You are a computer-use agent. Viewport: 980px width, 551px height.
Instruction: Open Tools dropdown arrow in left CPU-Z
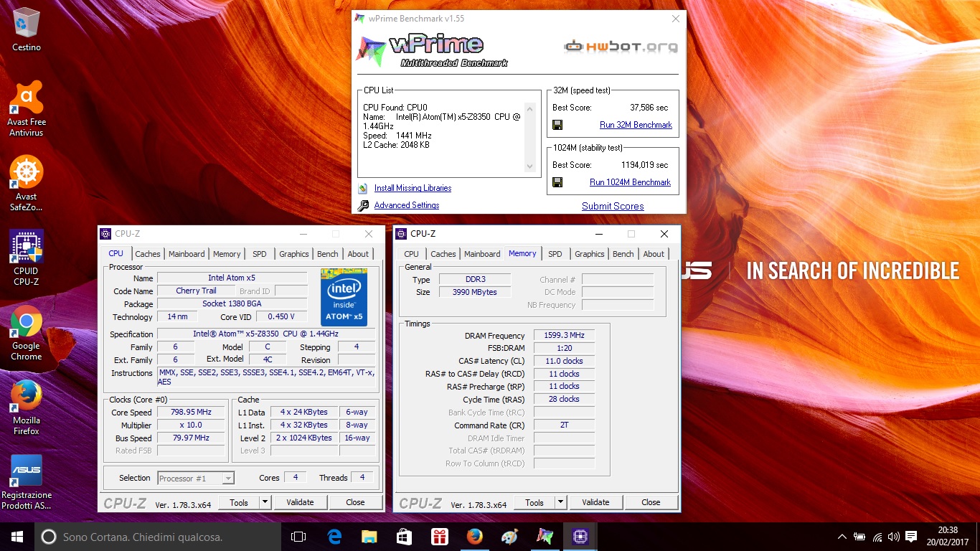(265, 502)
